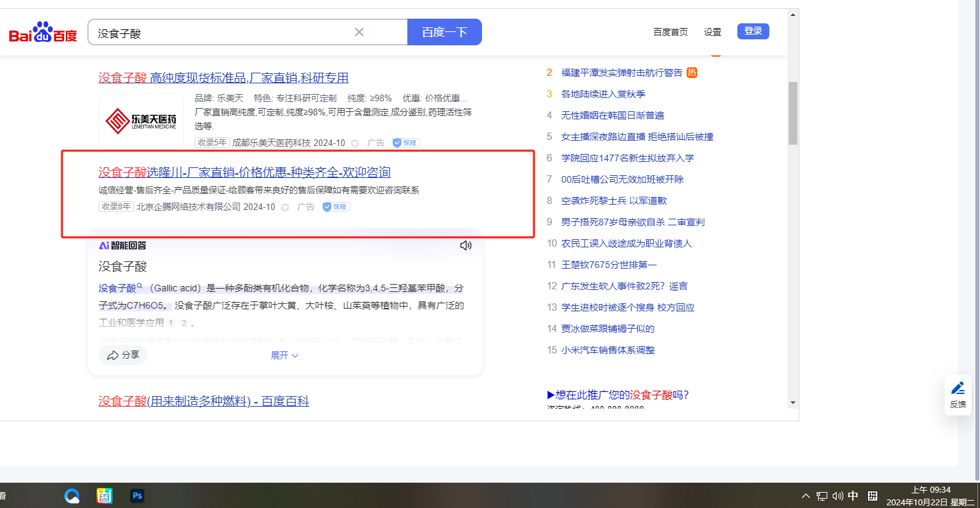Open dropdown arrow beside 北京企腾网络技术有限公司 2024-10

point(285,207)
